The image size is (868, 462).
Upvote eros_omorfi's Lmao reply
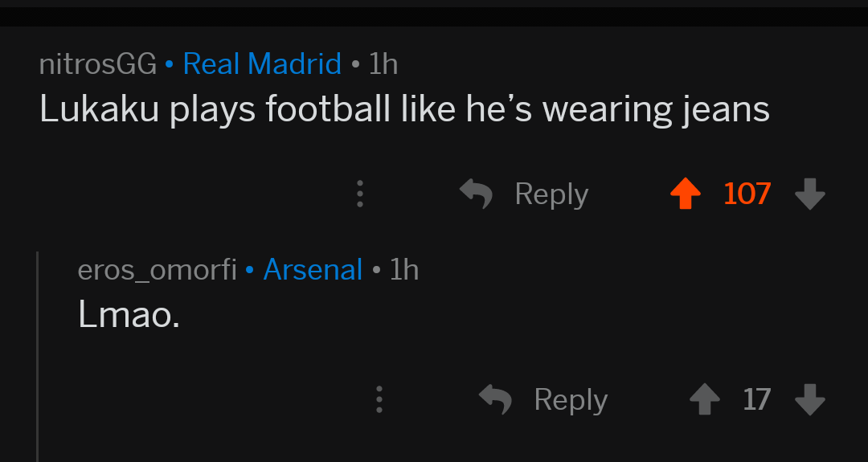(704, 399)
